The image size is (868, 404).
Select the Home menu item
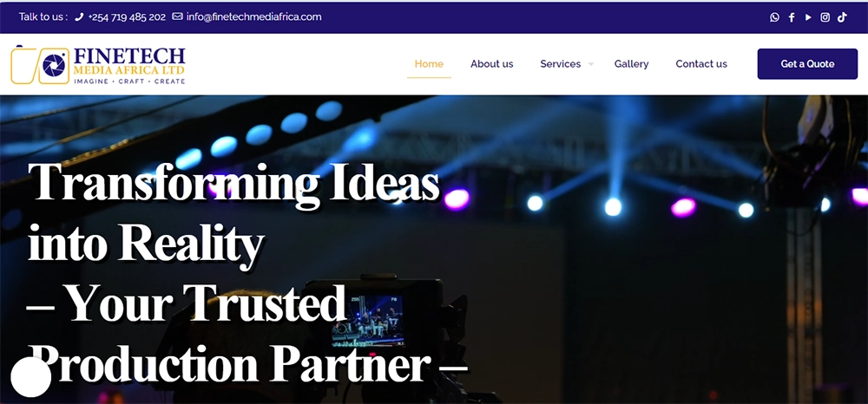click(x=429, y=63)
